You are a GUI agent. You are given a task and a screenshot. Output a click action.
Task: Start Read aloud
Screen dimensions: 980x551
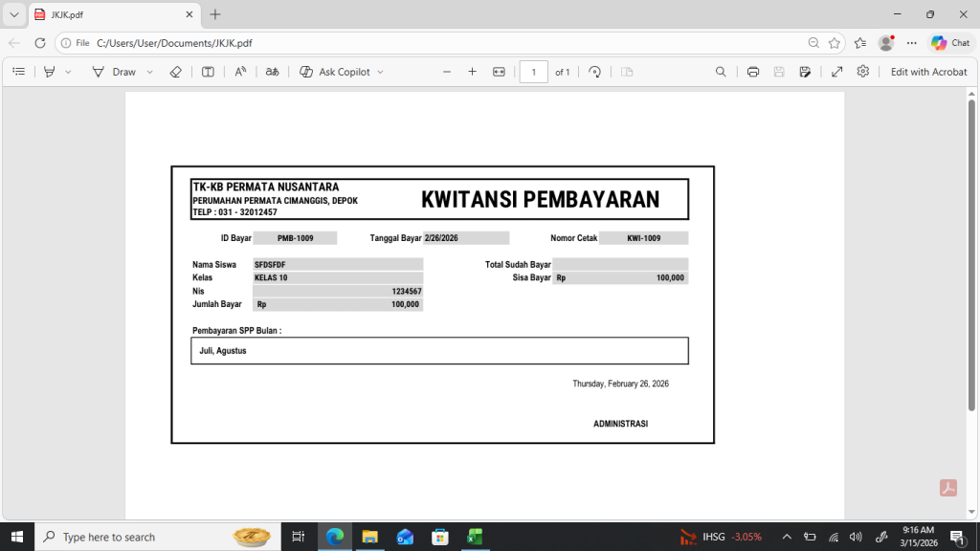click(x=240, y=72)
